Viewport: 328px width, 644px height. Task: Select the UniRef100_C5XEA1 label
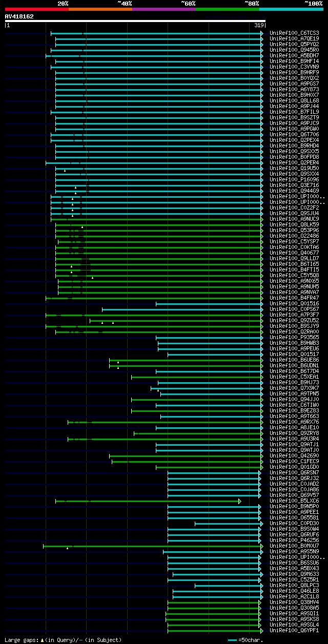tap(294, 377)
